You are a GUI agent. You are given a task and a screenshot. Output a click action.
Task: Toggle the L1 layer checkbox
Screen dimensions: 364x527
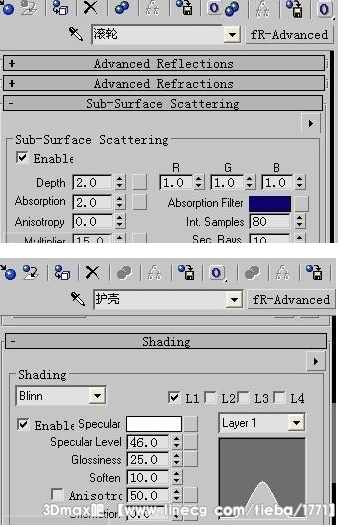[x=174, y=397]
